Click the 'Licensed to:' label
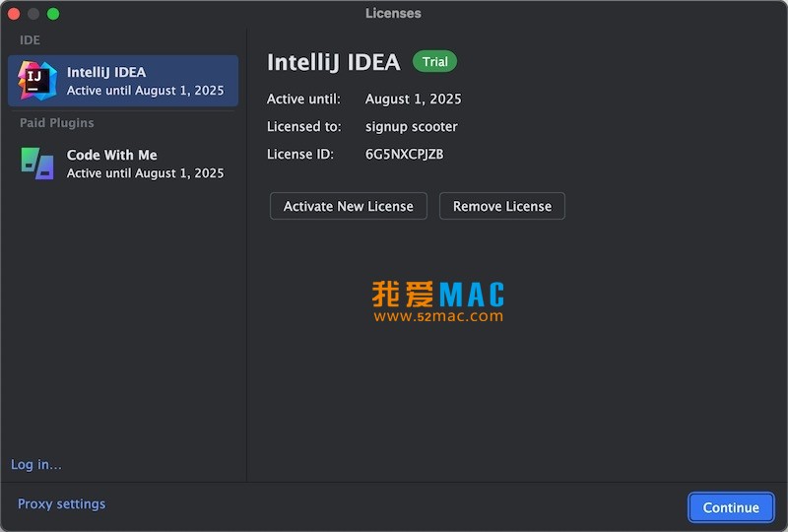This screenshot has width=788, height=532. coord(304,127)
